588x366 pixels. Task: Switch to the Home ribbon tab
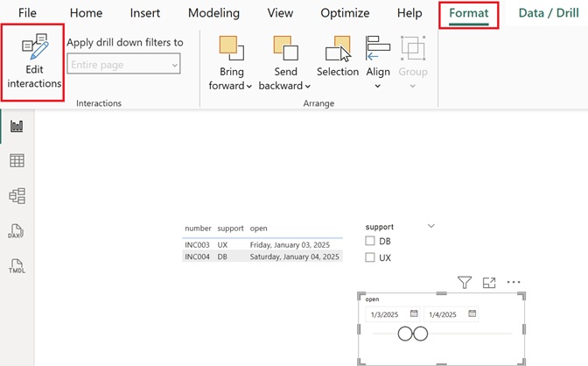coord(86,13)
